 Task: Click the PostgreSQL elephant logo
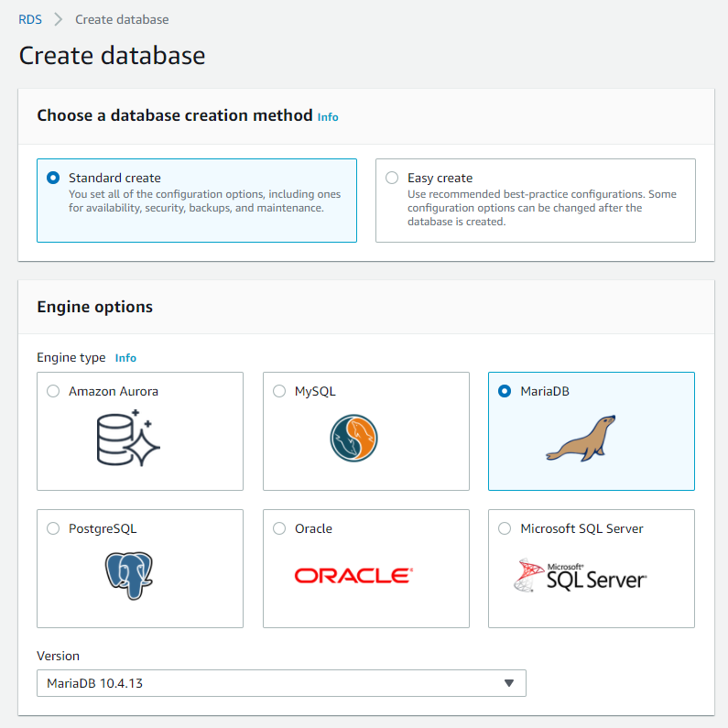(x=129, y=575)
